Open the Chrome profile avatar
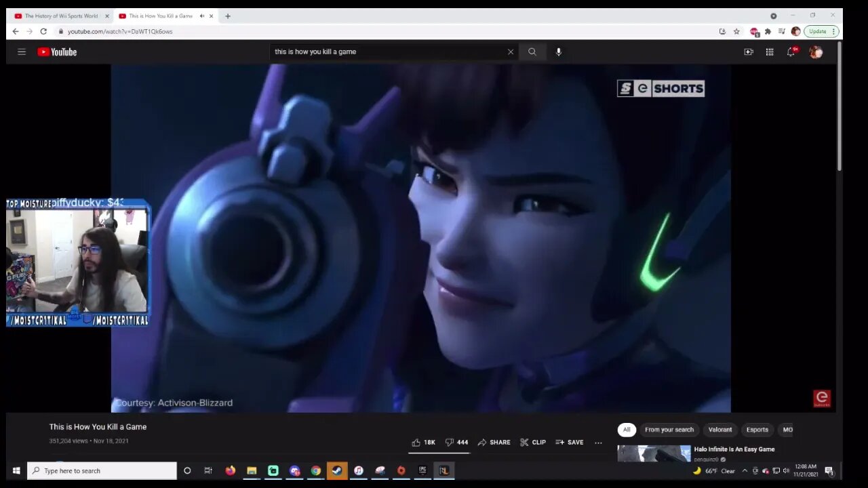This screenshot has width=868, height=488. pos(795,31)
